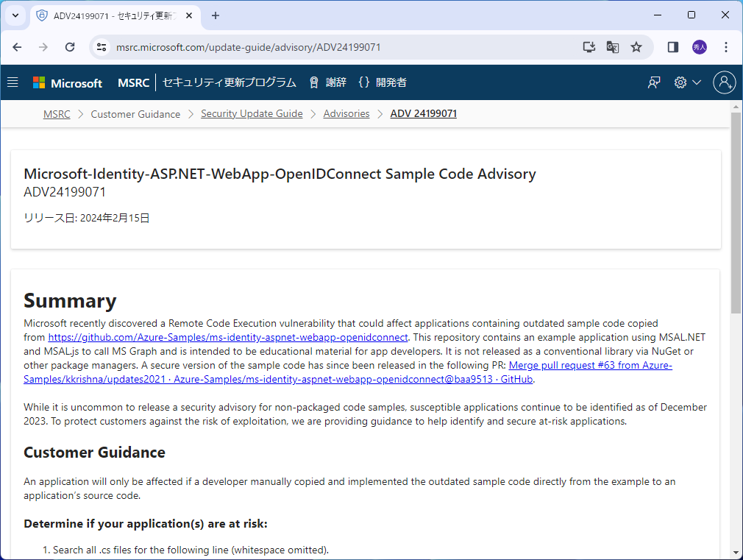Maximize the browser window
Viewport: 743px width, 560px height.
point(692,15)
